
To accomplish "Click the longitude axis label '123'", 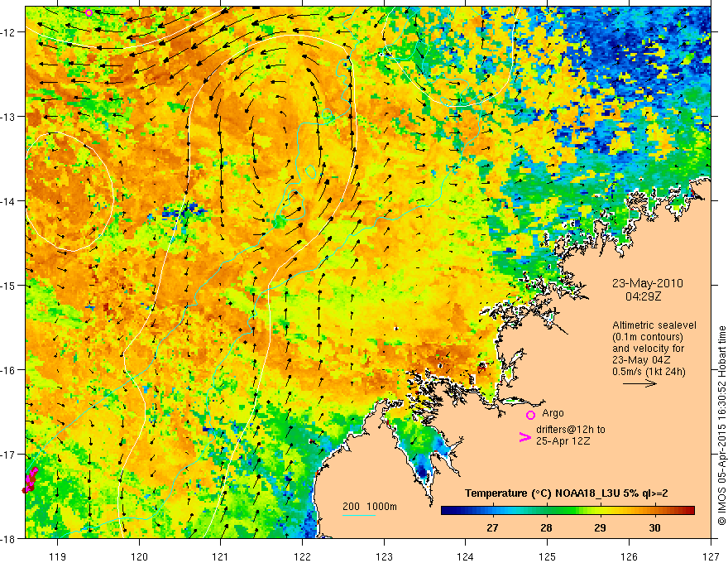I will point(384,556).
